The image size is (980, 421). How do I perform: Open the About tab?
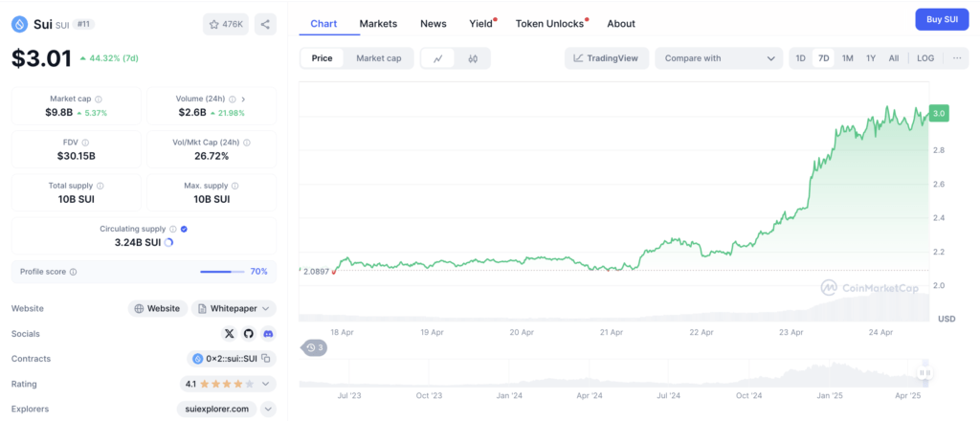tap(621, 24)
